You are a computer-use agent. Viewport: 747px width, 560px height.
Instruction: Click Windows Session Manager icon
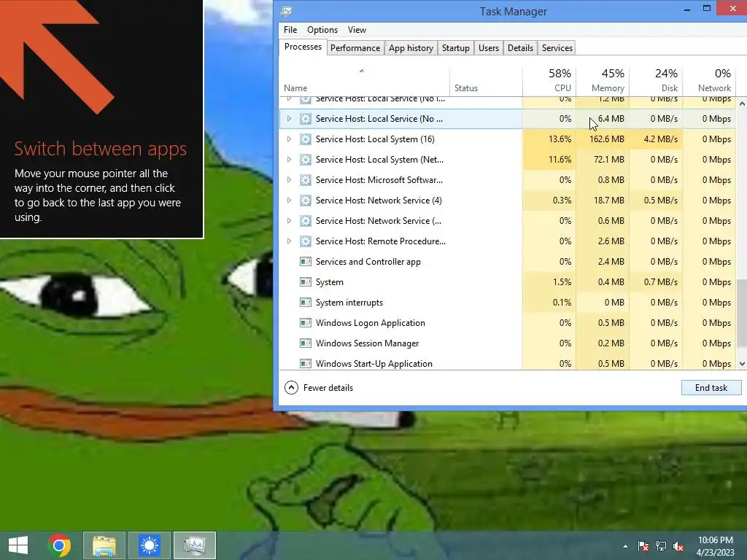[306, 343]
